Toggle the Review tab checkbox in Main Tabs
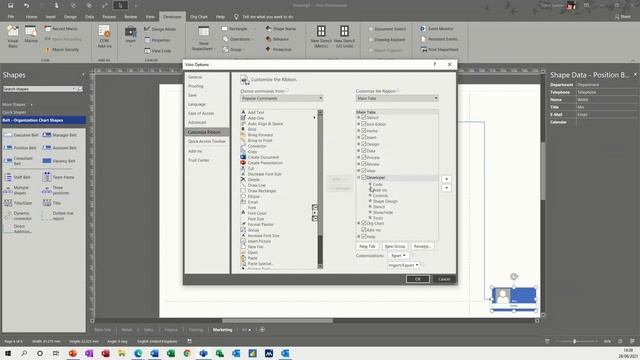 pyautogui.click(x=364, y=164)
